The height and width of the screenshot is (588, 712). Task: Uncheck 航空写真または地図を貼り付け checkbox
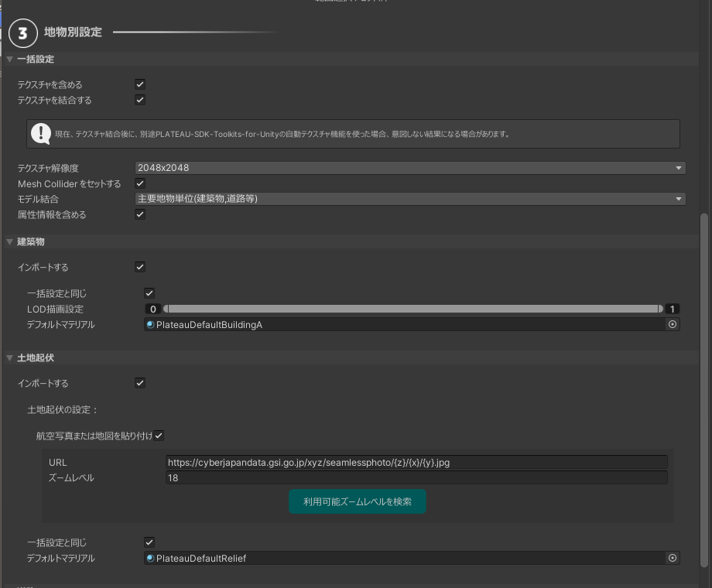159,436
